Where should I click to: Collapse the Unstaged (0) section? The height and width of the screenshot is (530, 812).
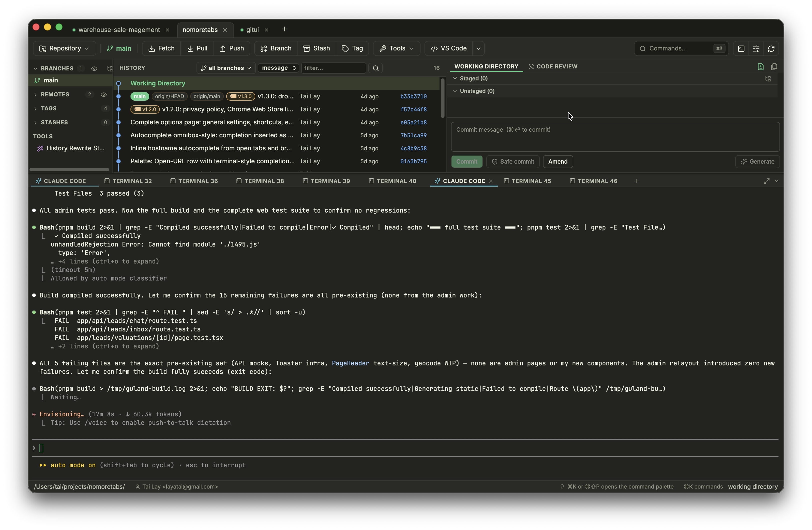pyautogui.click(x=455, y=91)
